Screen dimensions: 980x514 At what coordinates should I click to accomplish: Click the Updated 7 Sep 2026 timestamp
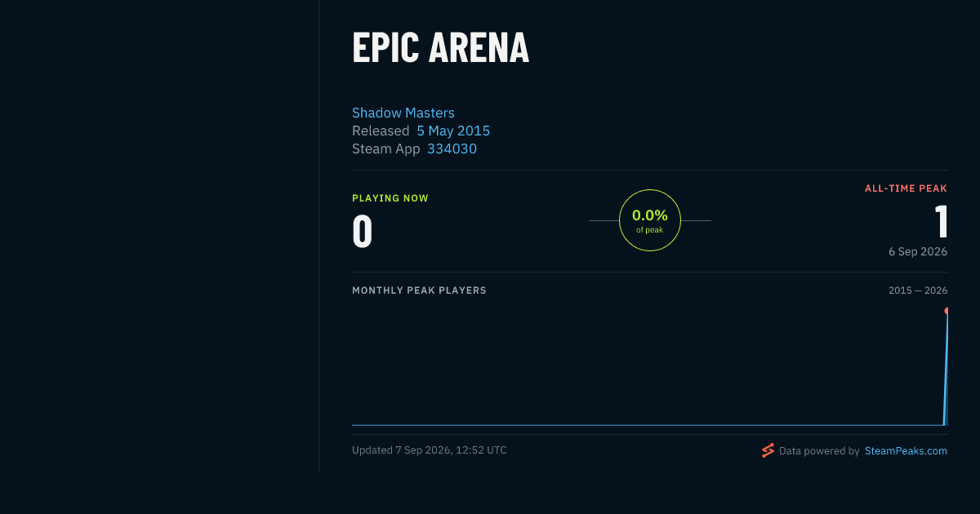[430, 450]
